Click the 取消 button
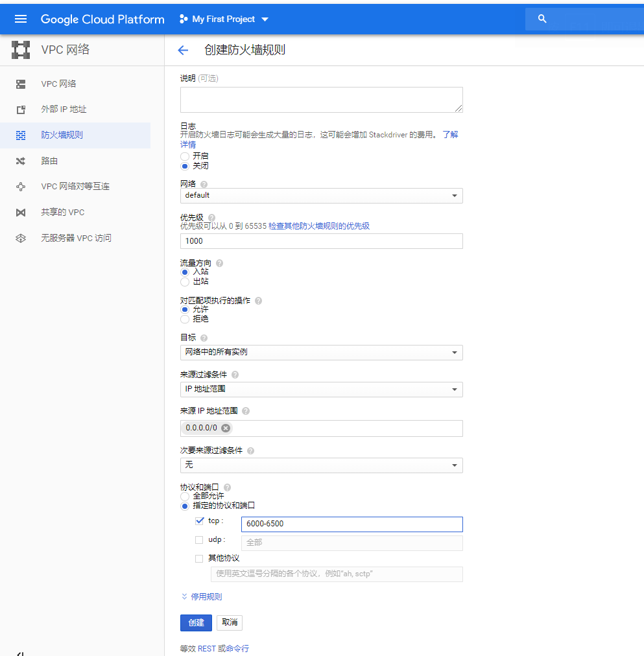The width and height of the screenshot is (644, 656). [x=230, y=622]
